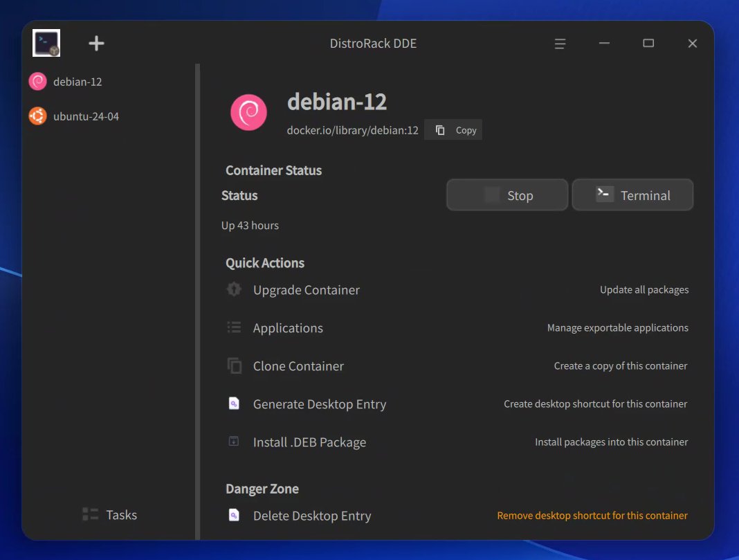Stop the debian-12 container
The width and height of the screenshot is (739, 560).
point(507,195)
